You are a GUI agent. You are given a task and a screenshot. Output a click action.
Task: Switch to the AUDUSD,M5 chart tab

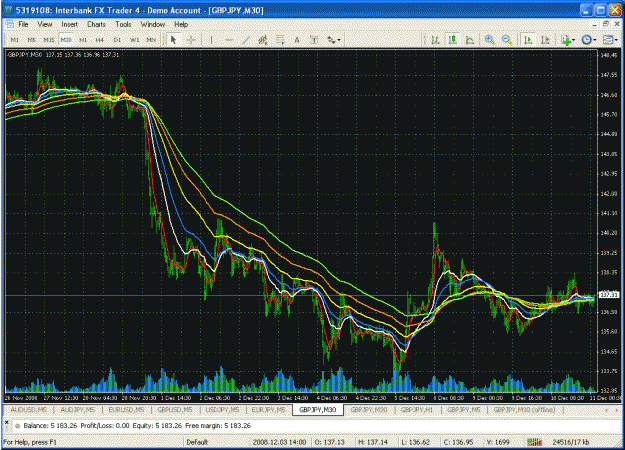pyautogui.click(x=28, y=410)
